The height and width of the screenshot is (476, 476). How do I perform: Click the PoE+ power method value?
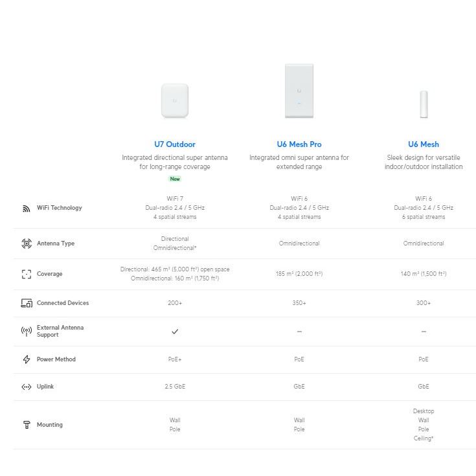[x=175, y=359]
